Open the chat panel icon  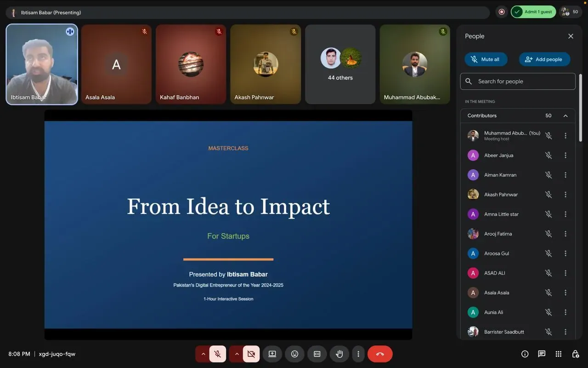pos(542,354)
